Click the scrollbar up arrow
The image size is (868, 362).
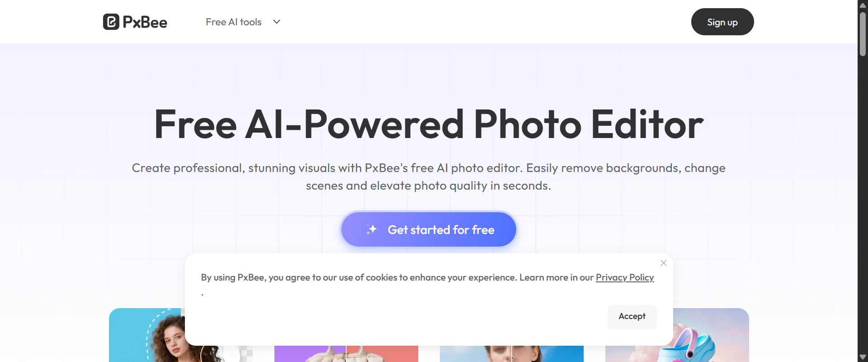tap(863, 5)
